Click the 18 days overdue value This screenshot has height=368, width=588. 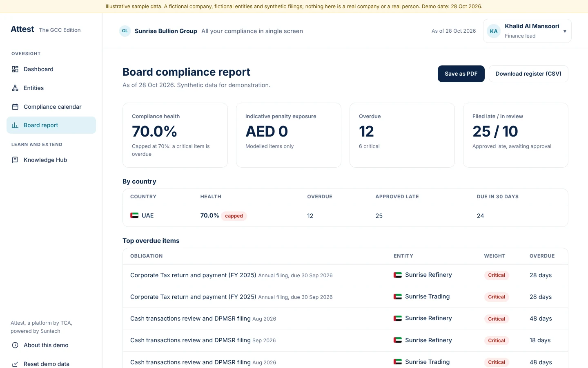(x=540, y=340)
